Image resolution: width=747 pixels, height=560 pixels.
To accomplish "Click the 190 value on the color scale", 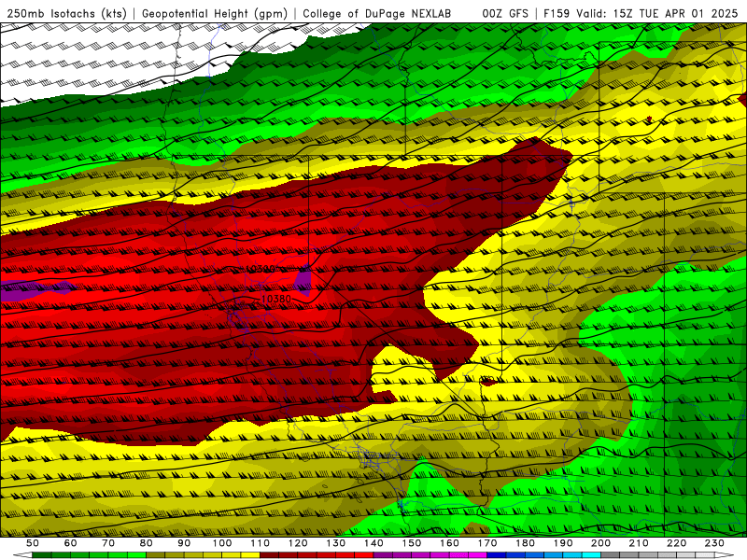I will click(563, 543).
